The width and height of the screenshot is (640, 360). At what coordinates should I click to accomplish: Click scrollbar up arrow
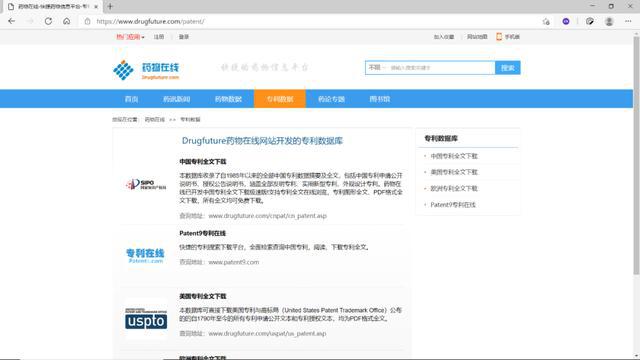[636, 33]
